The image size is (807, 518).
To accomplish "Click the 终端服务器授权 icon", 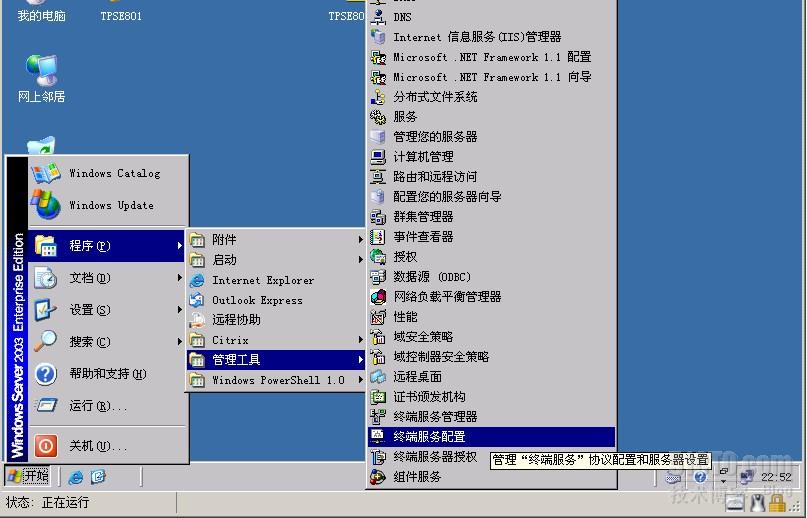I will coord(378,457).
